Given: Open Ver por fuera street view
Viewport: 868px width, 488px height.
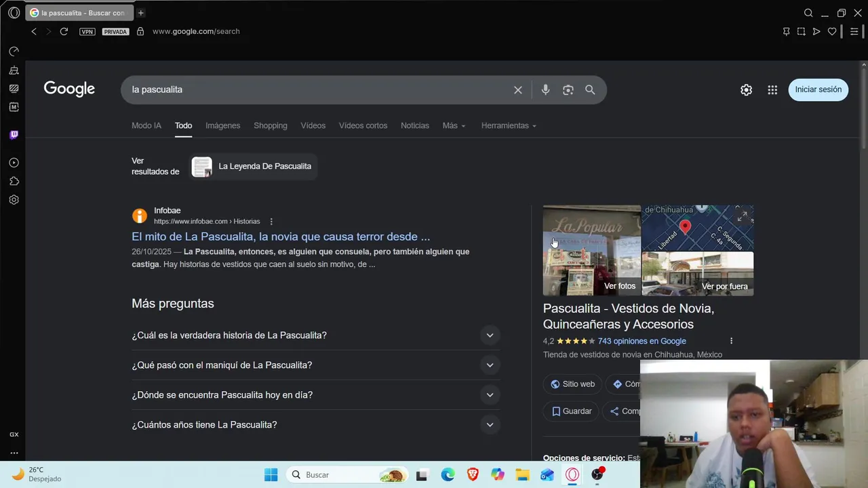Looking at the screenshot, I should (698, 274).
